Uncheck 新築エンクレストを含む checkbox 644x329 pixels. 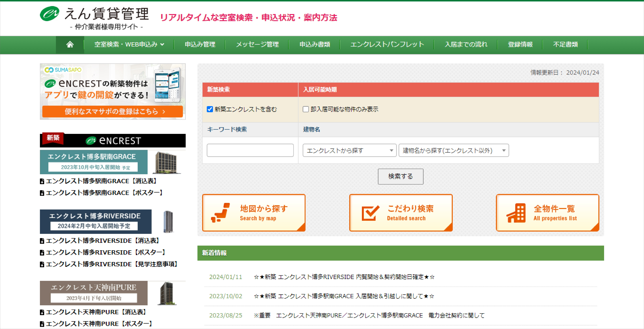210,109
